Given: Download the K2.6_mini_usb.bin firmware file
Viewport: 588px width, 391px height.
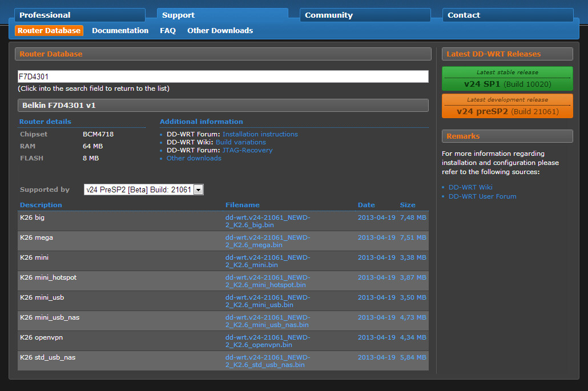Looking at the screenshot, I should 268,301.
